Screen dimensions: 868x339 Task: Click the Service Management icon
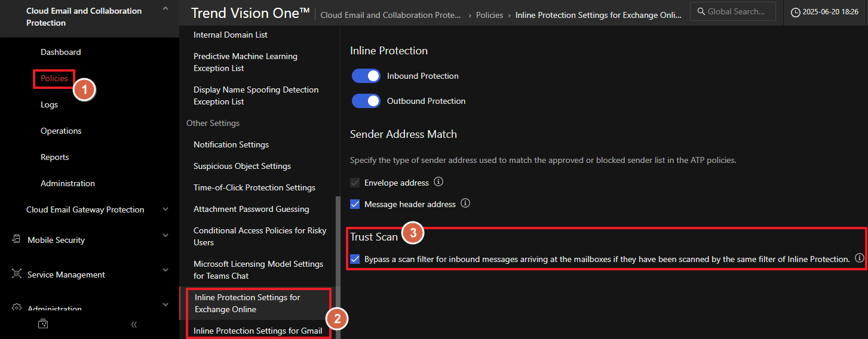coord(16,274)
